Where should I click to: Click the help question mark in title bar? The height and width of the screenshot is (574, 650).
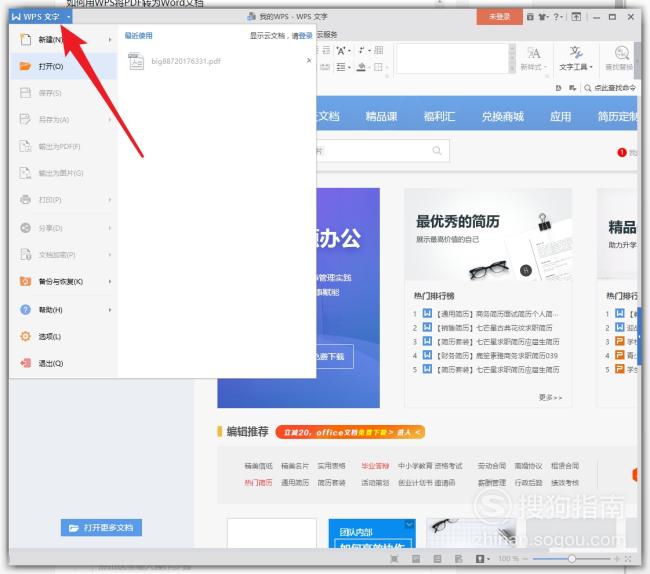pyautogui.click(x=558, y=17)
